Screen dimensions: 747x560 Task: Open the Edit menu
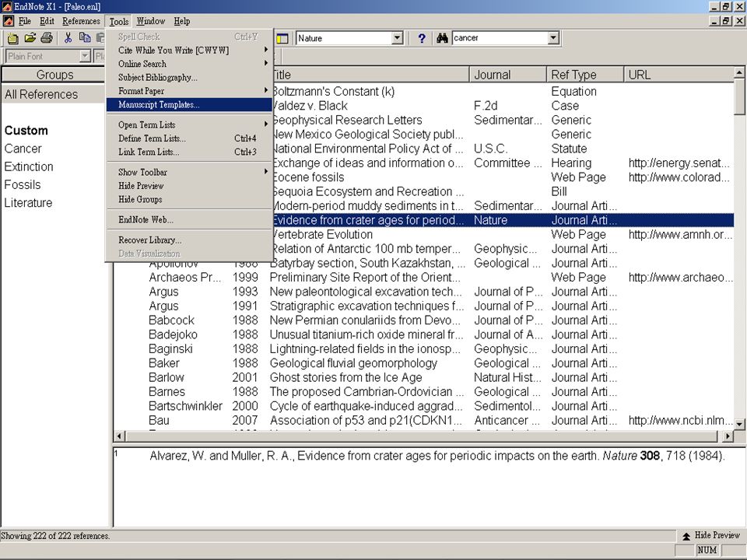[x=47, y=21]
